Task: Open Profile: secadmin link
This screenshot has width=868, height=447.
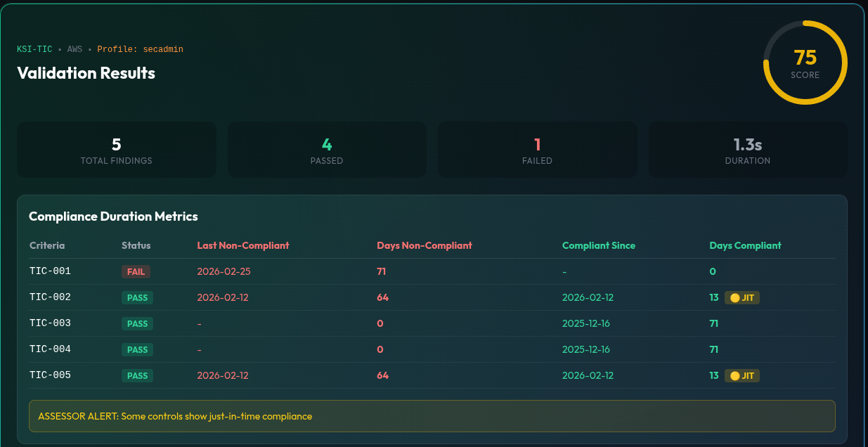Action: point(141,49)
